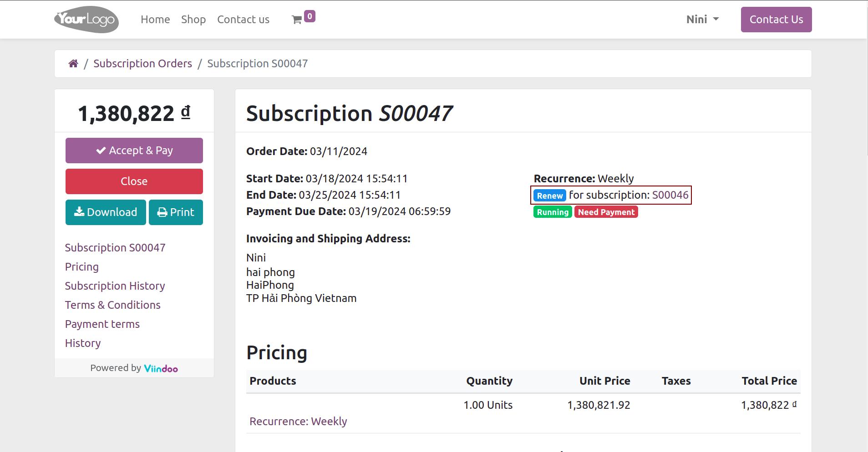Click the Accept & Pay button
Screen dimensions: 868x452
(134, 151)
